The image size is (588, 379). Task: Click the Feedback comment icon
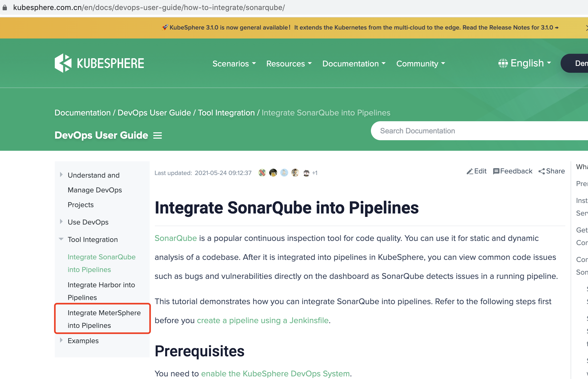pos(496,172)
